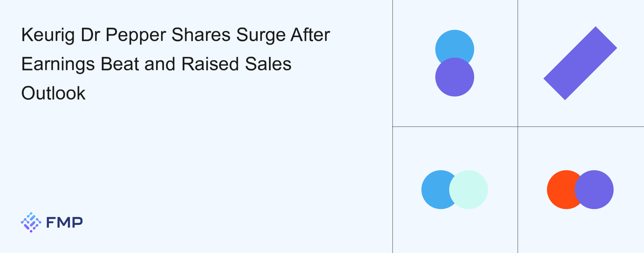This screenshot has height=253, width=644.
Task: Click the FMP wordmark text
Action: [x=64, y=222]
